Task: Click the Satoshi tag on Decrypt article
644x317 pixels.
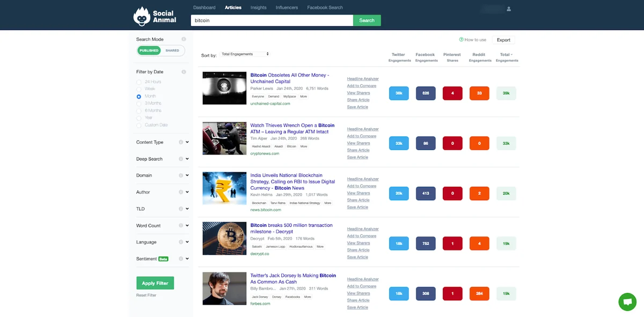Action: pyautogui.click(x=257, y=247)
